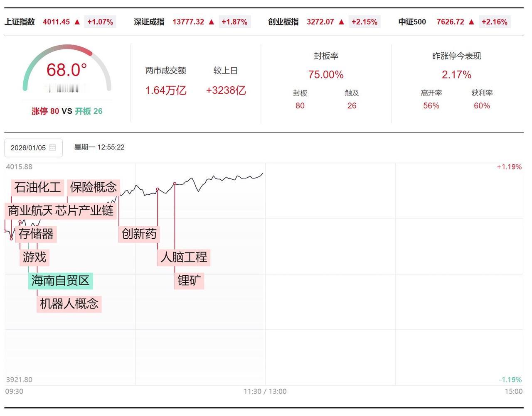Select the 机器人概念 label
532x416 pixels.
pyautogui.click(x=69, y=304)
